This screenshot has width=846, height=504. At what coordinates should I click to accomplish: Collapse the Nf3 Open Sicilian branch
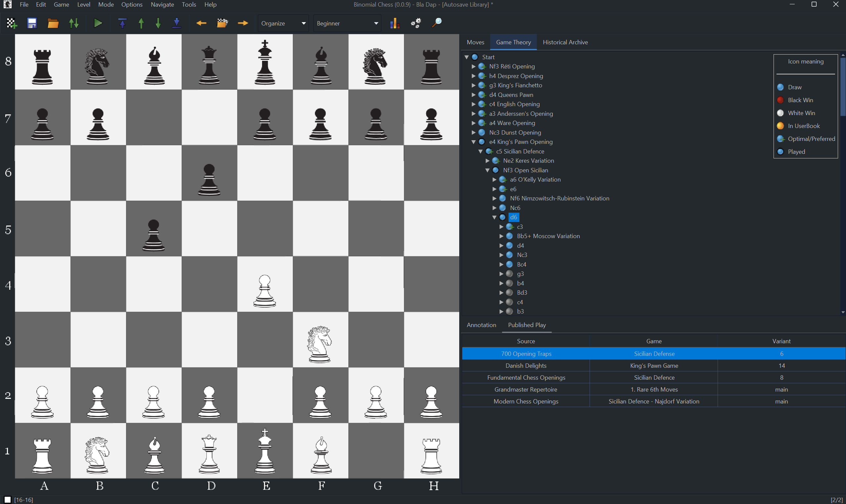(x=488, y=170)
